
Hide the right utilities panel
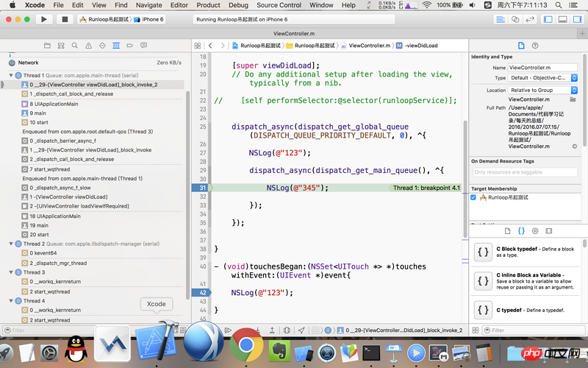click(577, 19)
